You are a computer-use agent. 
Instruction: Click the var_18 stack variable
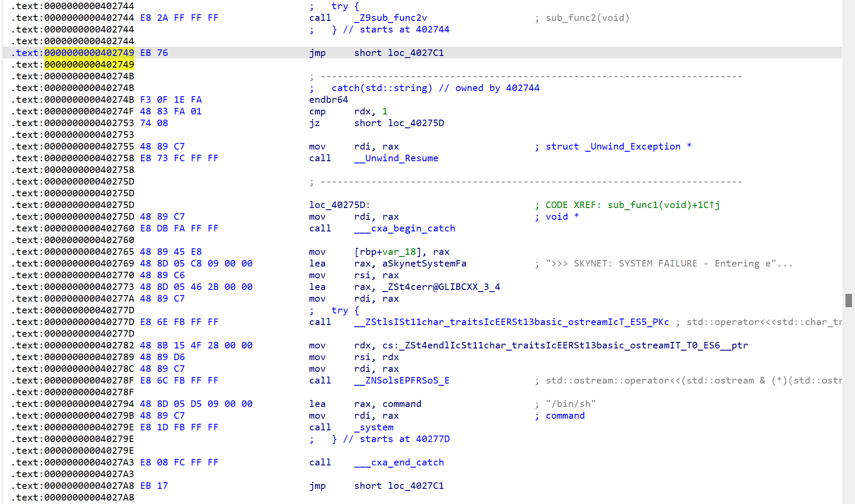coord(399,252)
